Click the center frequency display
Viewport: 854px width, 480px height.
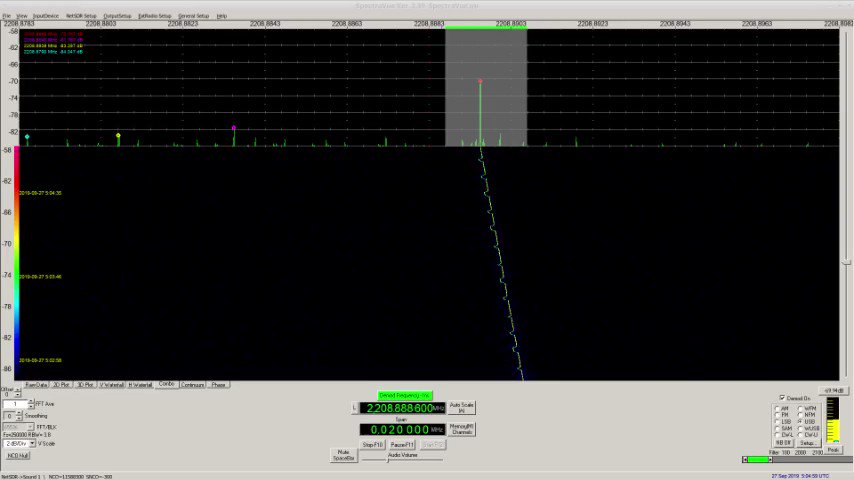[402, 408]
